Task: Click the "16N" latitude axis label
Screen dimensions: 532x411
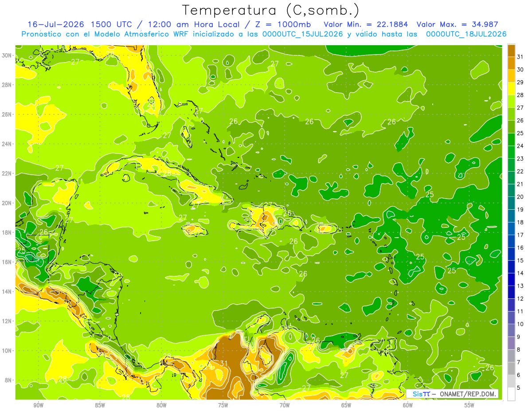Action: 8,262
